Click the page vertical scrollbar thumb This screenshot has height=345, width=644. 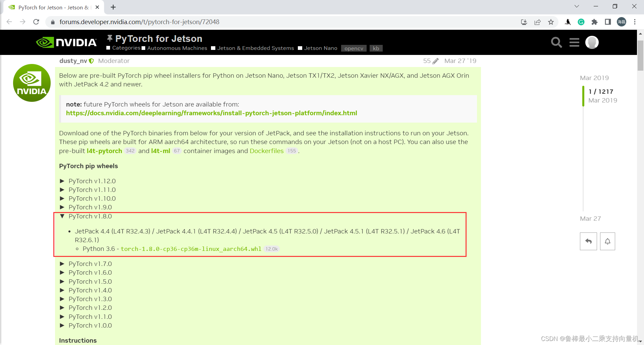pyautogui.click(x=640, y=55)
